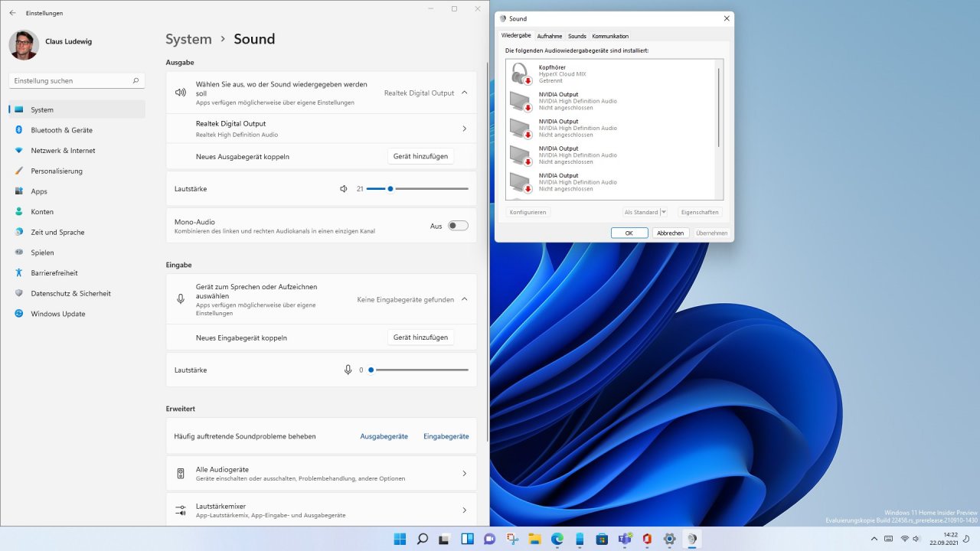Open taskbar network and volume quick settings

910,539
